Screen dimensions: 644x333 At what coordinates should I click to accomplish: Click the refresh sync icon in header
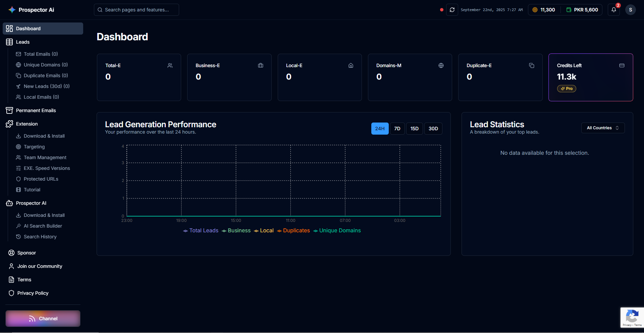[452, 10]
